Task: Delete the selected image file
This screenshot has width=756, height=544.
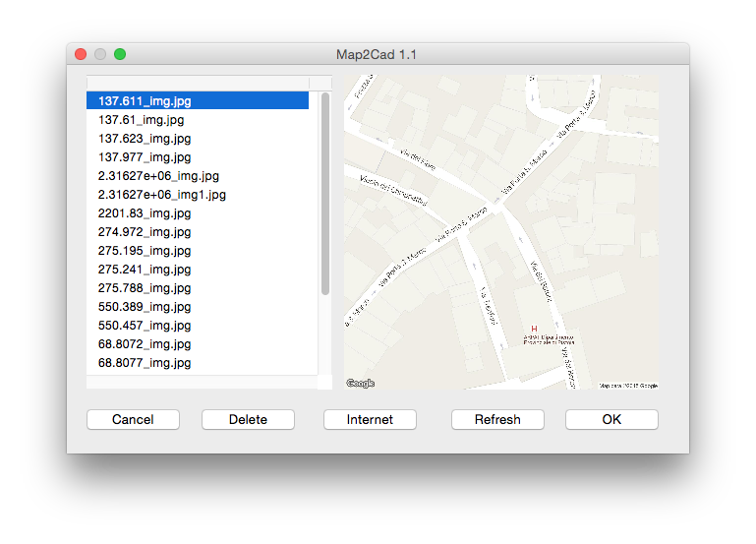Action: [248, 420]
